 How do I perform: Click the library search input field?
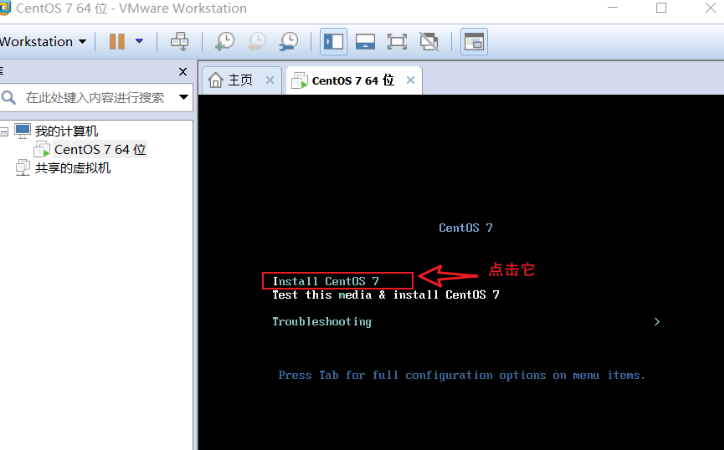tap(95, 97)
